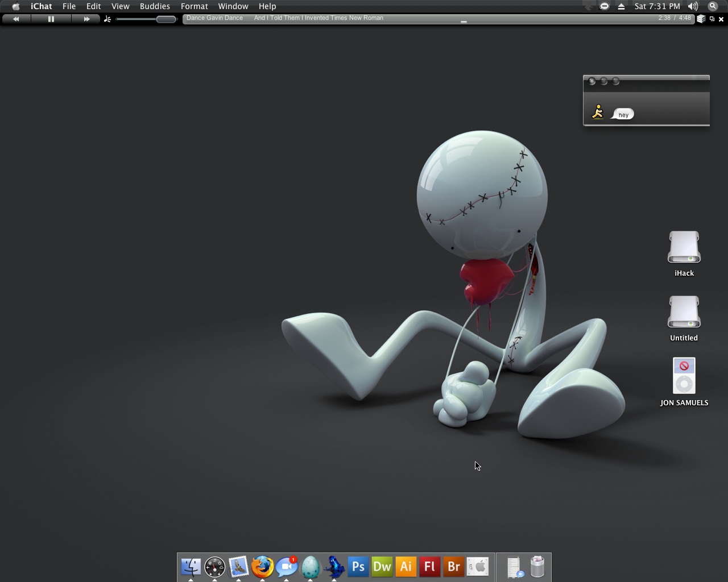This screenshot has width=728, height=582.
Task: Launch Dashboard from the Dock
Action: [x=215, y=567]
